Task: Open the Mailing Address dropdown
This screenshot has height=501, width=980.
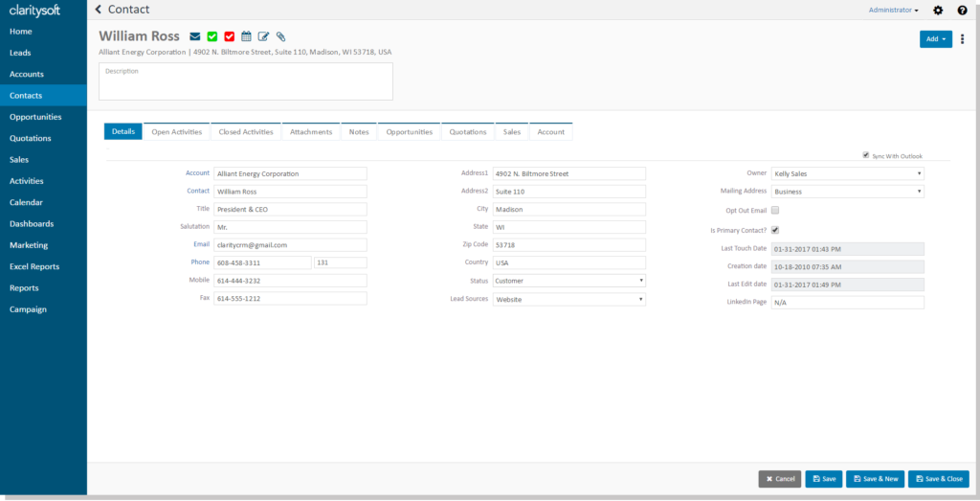Action: 848,192
